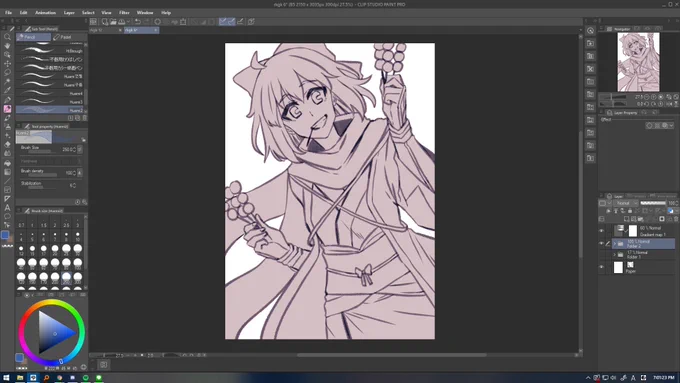Open the Quick Access icon on right dock
This screenshot has width=680, height=383.
pyautogui.click(x=590, y=30)
